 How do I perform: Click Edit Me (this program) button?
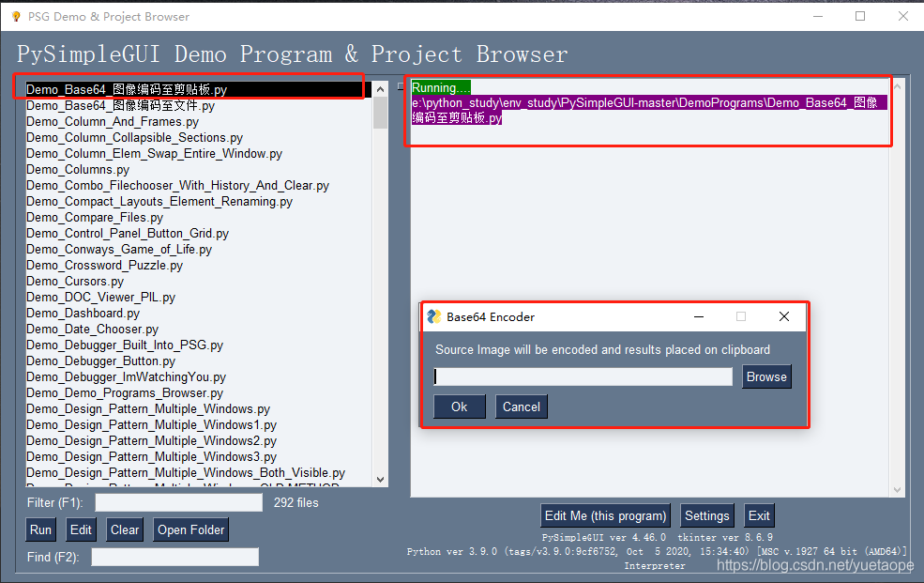click(605, 515)
